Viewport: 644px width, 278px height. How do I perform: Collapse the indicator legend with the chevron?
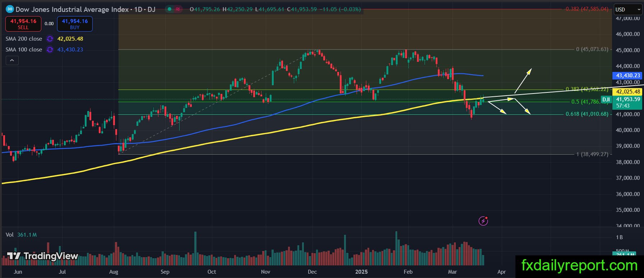[x=12, y=60]
